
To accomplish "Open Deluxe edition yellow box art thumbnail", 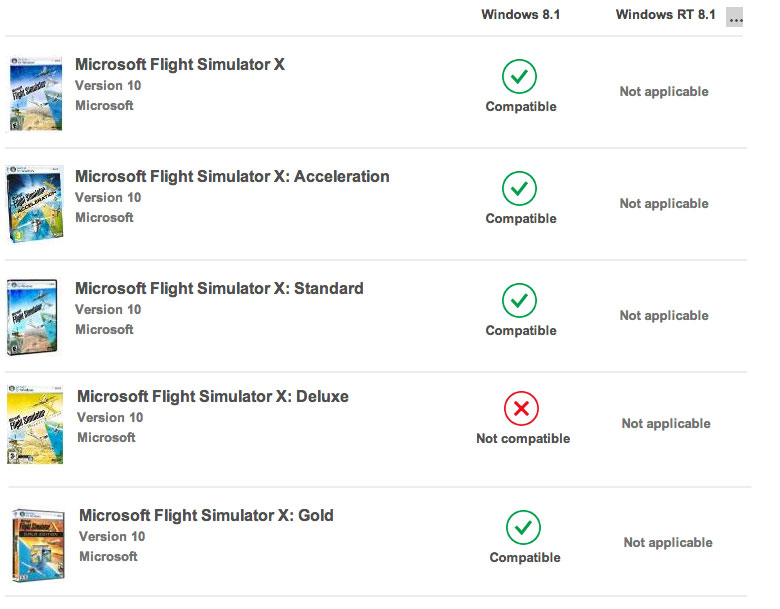I will 35,424.
